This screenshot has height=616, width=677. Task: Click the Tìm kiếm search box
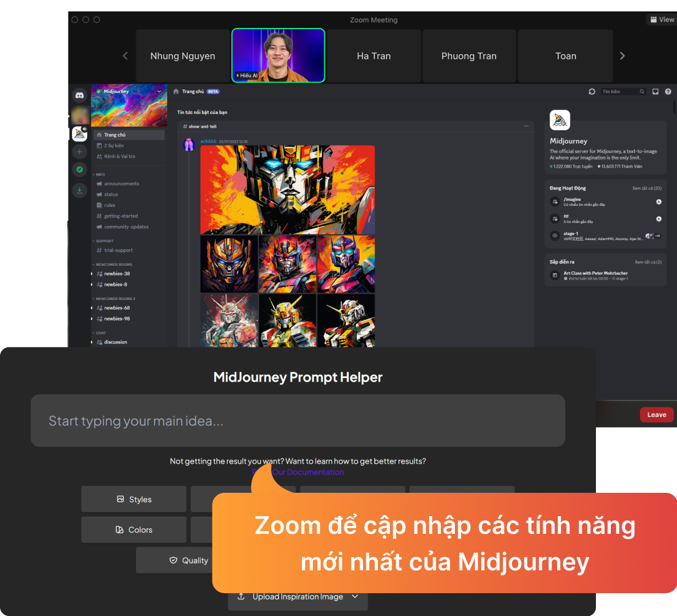623,91
